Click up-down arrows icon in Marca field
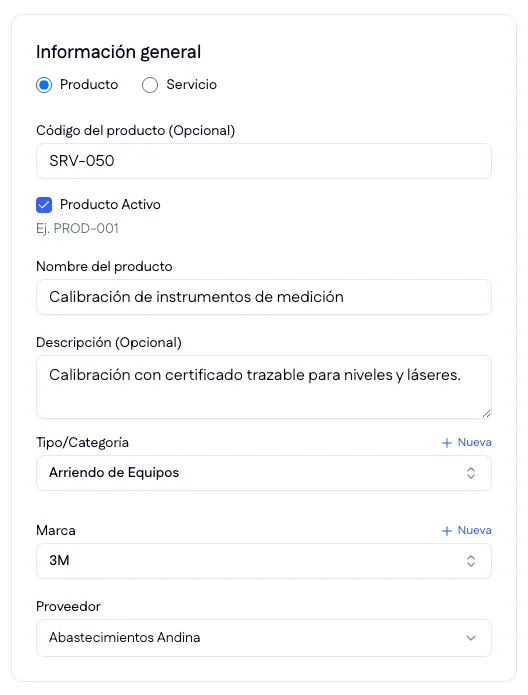Screen dimensions: 528x695 471,561
